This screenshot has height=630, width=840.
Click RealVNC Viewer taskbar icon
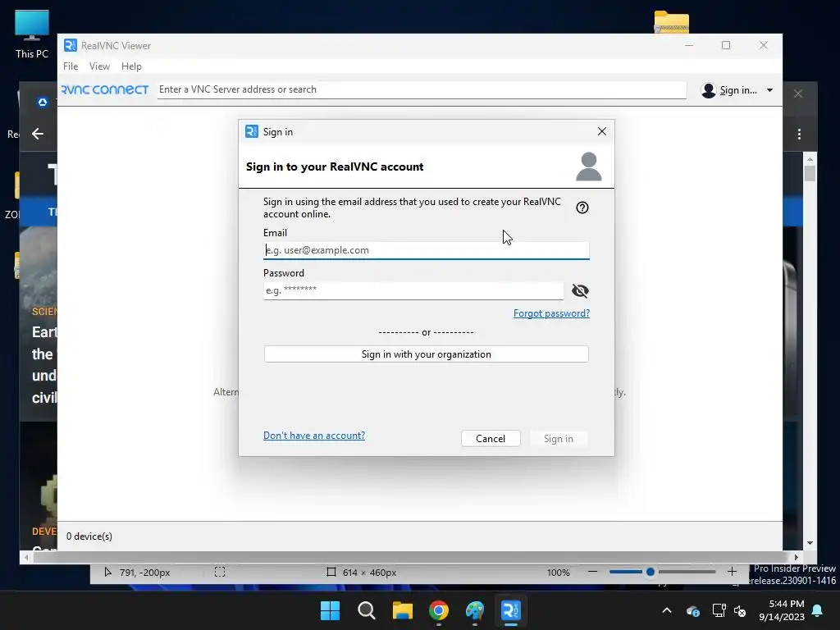(510, 610)
